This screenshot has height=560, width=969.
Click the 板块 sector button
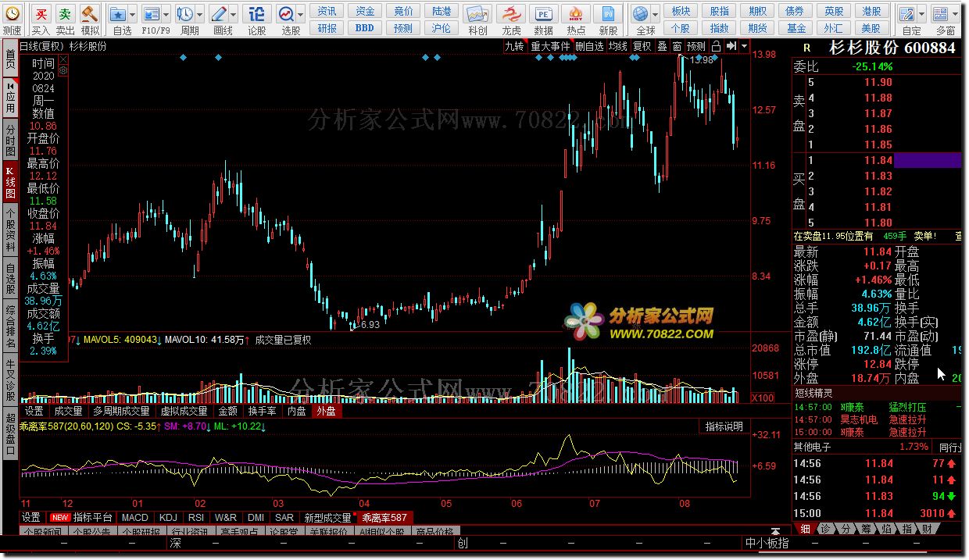[681, 11]
